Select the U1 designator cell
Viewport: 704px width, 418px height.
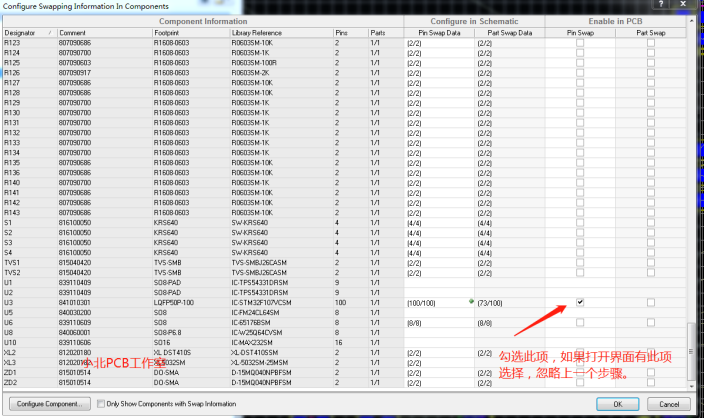[x=30, y=282]
